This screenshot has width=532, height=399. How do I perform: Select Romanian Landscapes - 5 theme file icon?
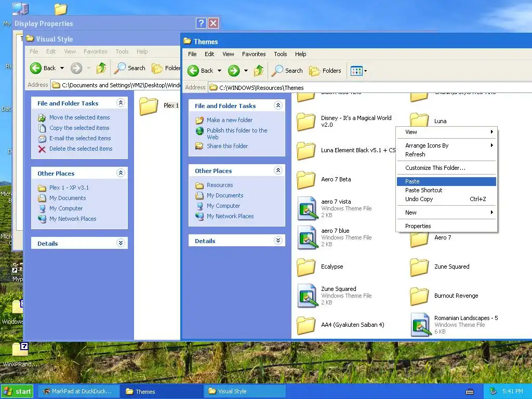(x=421, y=325)
